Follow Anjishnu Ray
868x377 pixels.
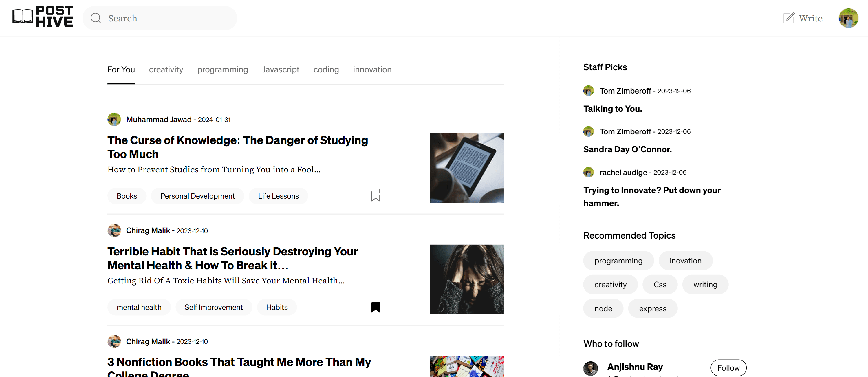[x=728, y=368]
